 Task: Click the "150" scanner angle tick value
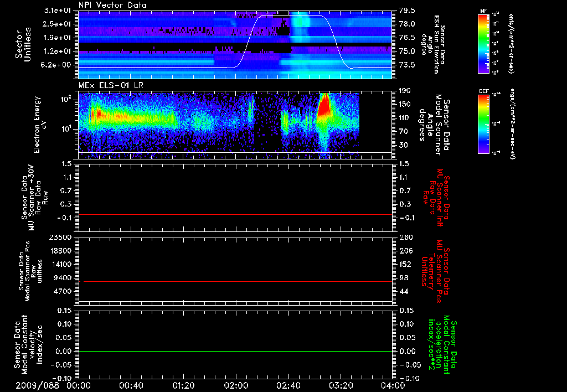click(x=405, y=105)
